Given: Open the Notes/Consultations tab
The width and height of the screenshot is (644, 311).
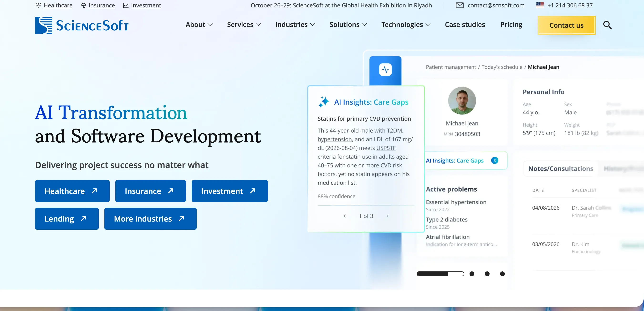Looking at the screenshot, I should [x=561, y=169].
